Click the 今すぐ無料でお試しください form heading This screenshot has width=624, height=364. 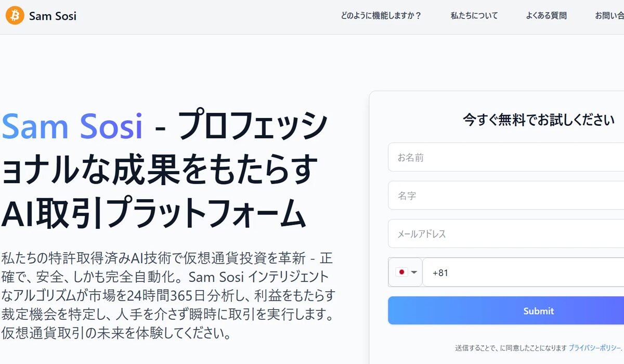click(539, 120)
